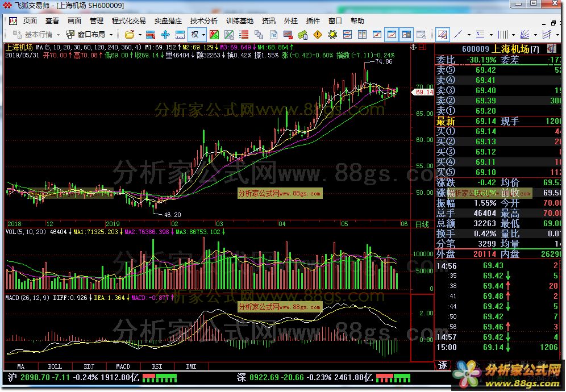Click the 日线 period label
The width and height of the screenshot is (566, 392).
(422, 224)
